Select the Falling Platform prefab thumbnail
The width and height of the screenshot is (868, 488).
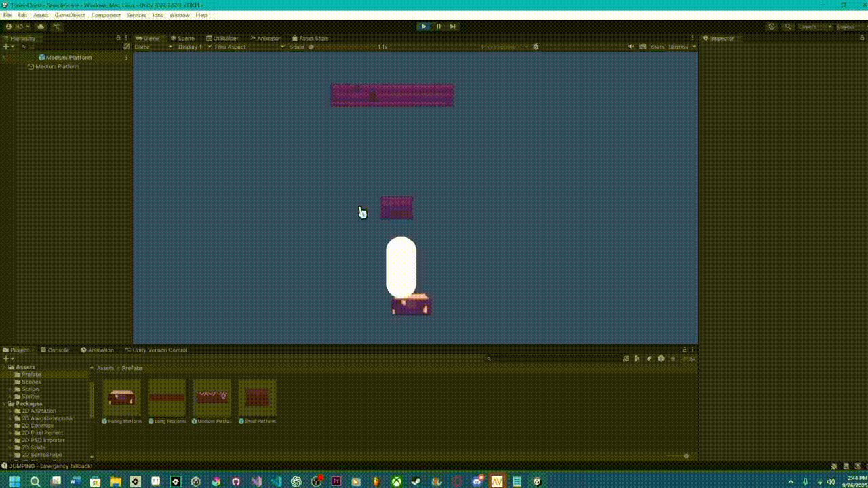tap(121, 397)
